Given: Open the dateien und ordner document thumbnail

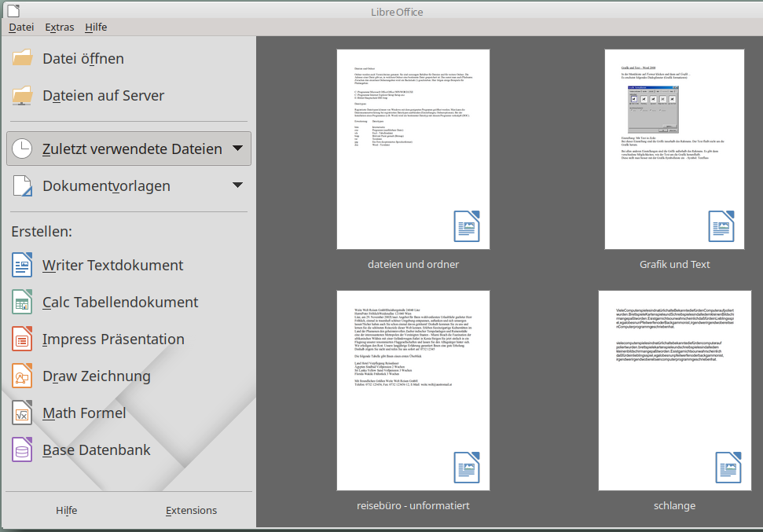Looking at the screenshot, I should pos(413,149).
